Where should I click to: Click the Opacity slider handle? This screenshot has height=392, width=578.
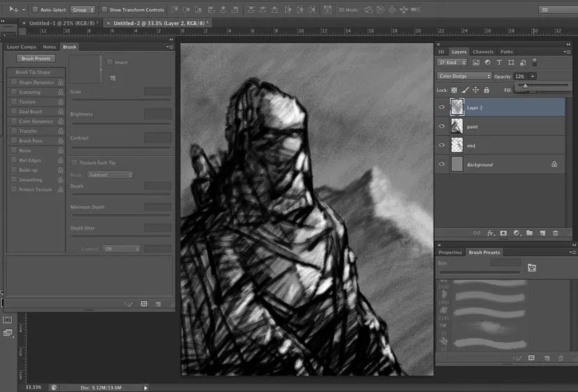pyautogui.click(x=524, y=86)
